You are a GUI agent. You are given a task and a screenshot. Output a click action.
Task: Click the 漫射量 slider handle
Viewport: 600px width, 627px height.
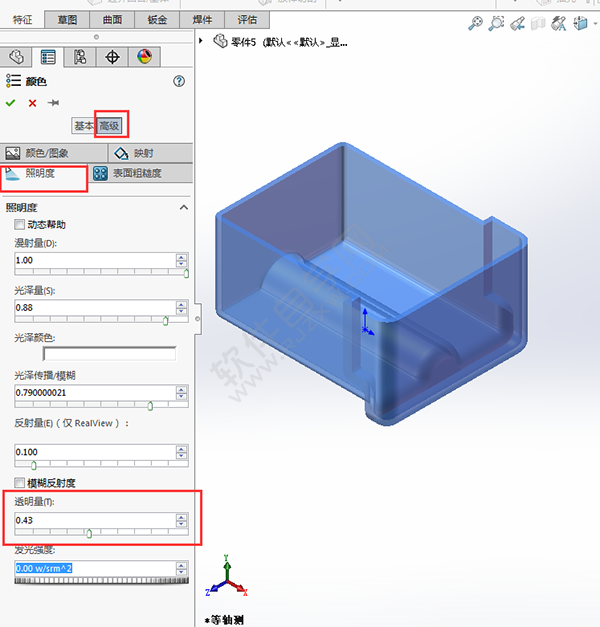(186, 274)
